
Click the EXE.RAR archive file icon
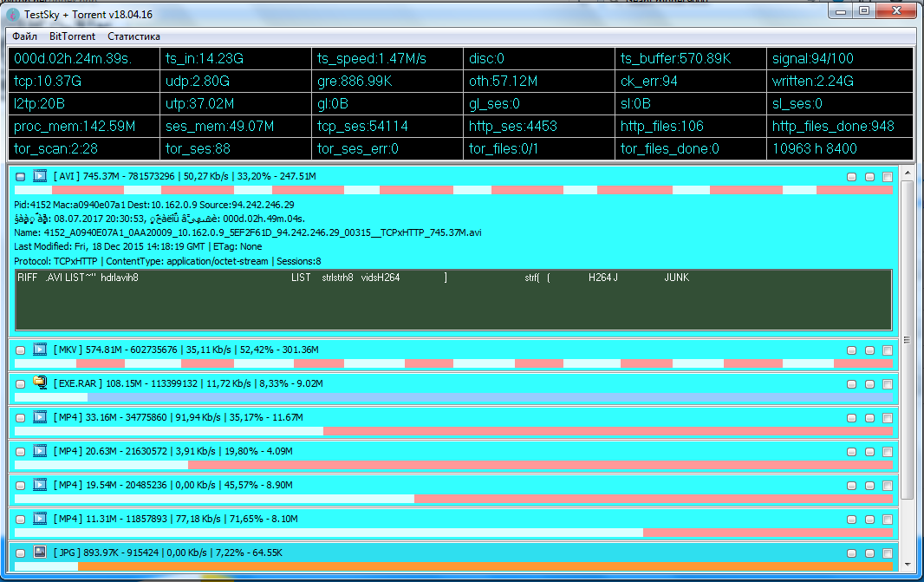pyautogui.click(x=39, y=382)
